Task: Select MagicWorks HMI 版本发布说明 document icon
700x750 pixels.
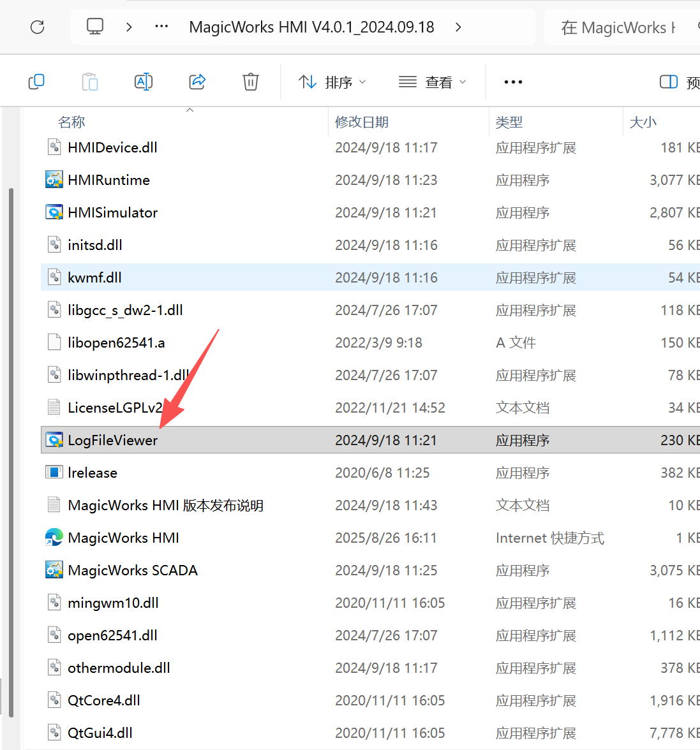Action: point(54,504)
